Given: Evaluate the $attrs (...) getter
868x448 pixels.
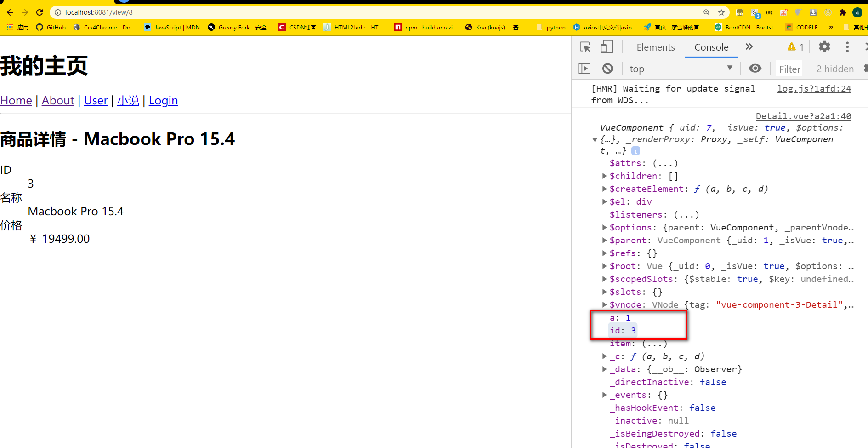Looking at the screenshot, I should coord(665,163).
